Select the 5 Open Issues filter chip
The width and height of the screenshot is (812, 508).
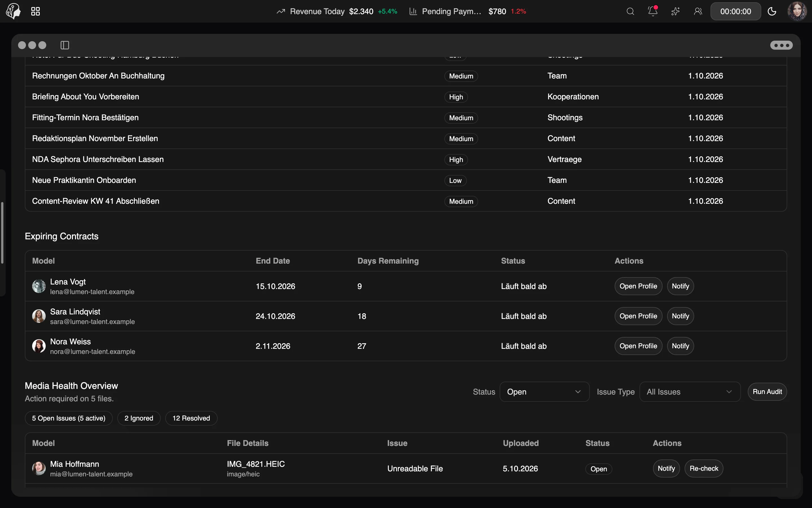coord(69,418)
